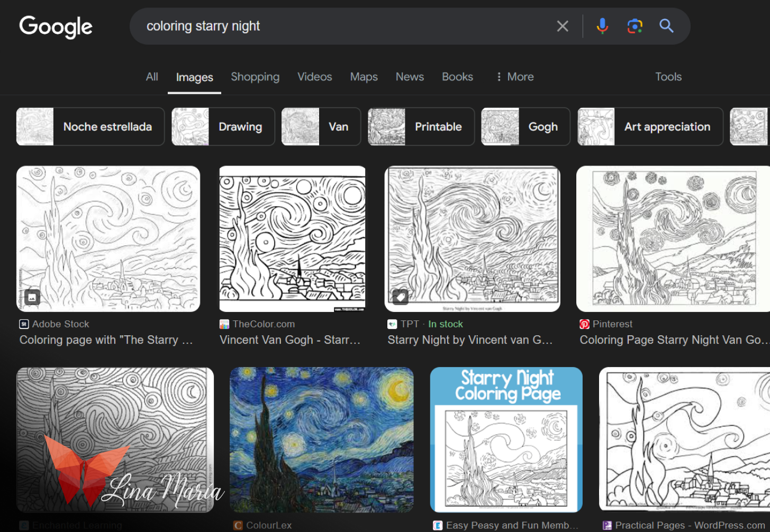Click 'Vincent Van Gogh - Starr...' title
Image resolution: width=770 pixels, height=532 pixels.
tap(290, 340)
